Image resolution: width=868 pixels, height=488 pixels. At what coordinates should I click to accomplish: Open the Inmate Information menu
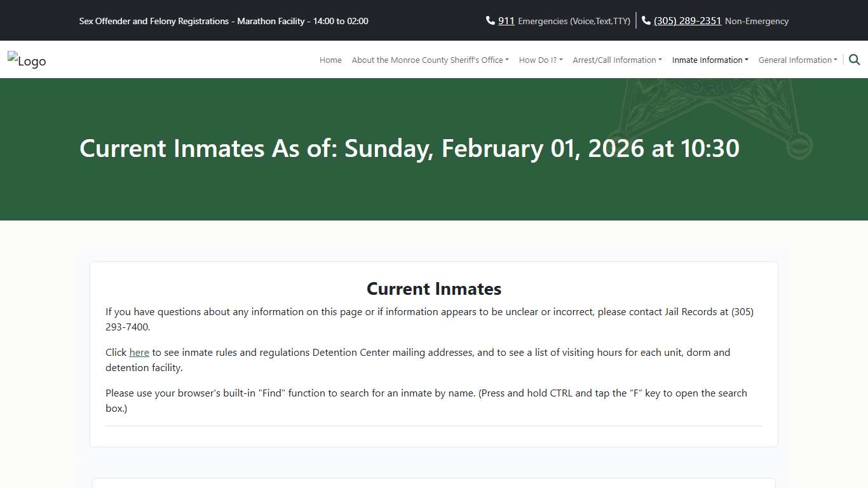coord(710,60)
